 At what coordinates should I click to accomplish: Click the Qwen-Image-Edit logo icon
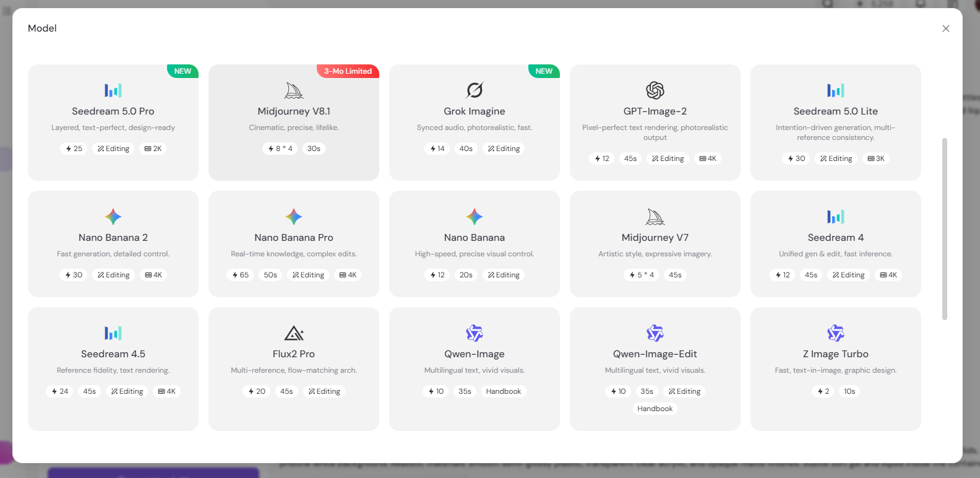click(x=655, y=333)
